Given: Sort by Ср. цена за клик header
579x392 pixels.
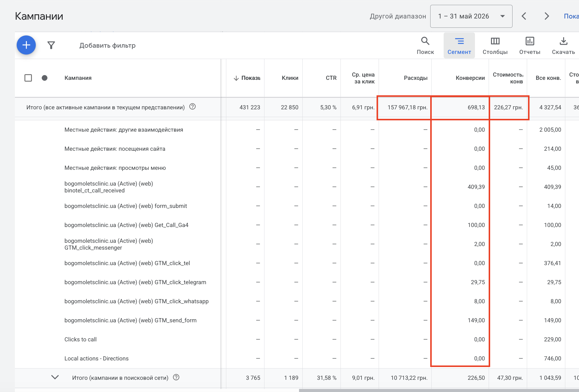Looking at the screenshot, I should (363, 78).
